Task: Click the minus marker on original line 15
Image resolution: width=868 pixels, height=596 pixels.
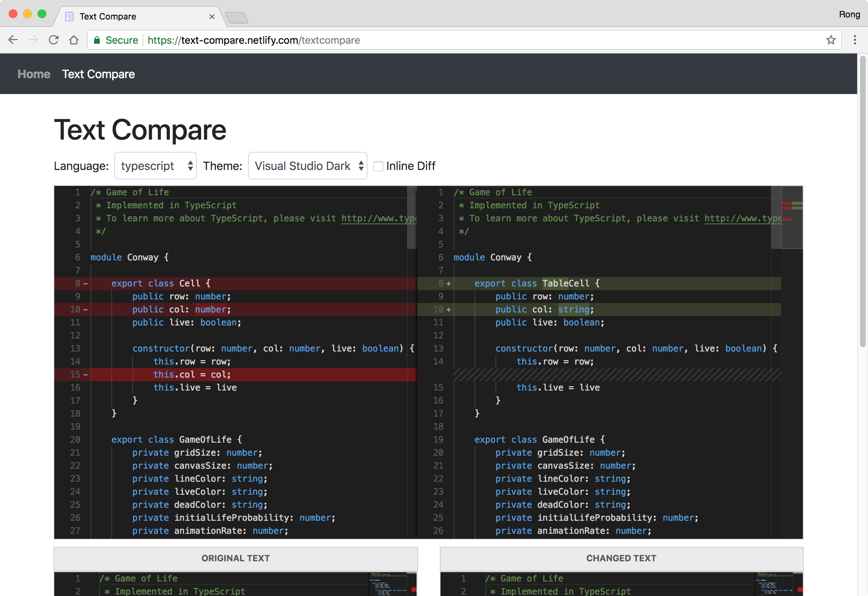Action: 85,375
